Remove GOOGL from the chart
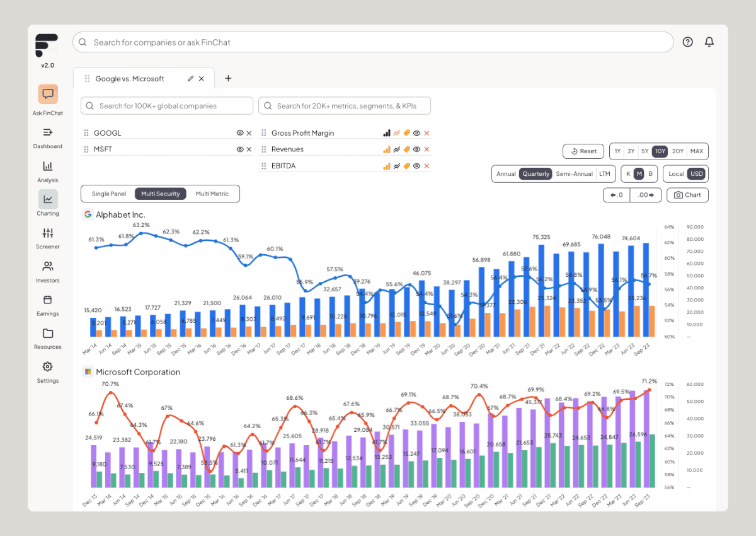 click(249, 133)
